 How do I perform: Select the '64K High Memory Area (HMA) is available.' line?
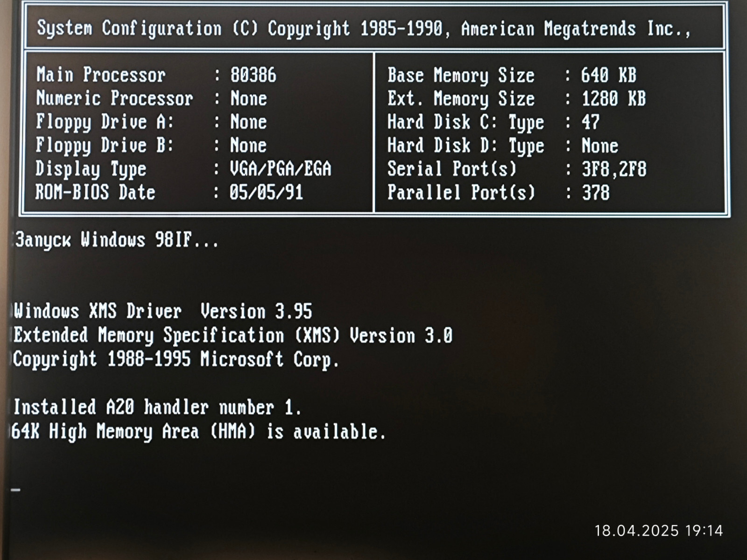199,432
